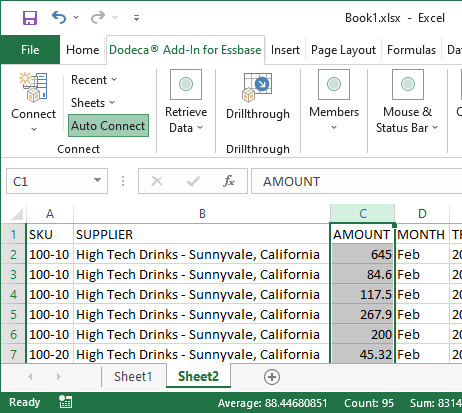Open the Name Box dropdown arrow

click(97, 180)
